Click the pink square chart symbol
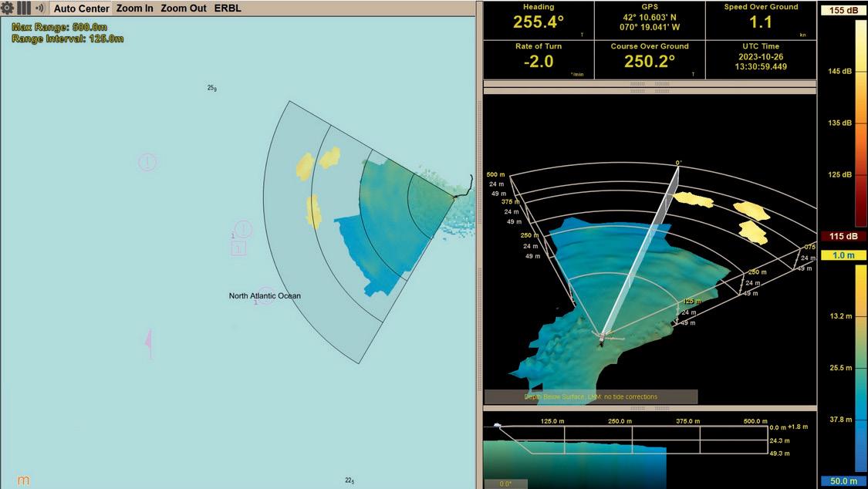 coord(238,249)
